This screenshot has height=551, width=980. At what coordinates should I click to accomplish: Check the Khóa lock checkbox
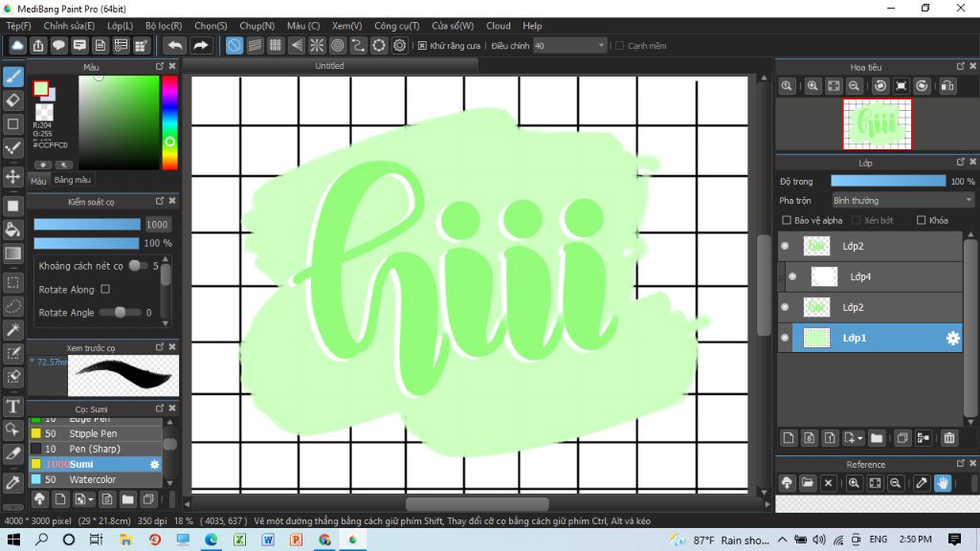tap(921, 220)
